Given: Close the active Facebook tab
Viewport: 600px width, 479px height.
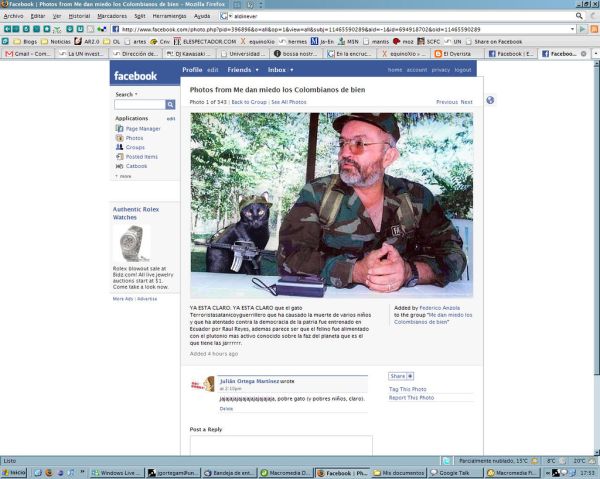Looking at the screenshot, I should click(x=584, y=54).
